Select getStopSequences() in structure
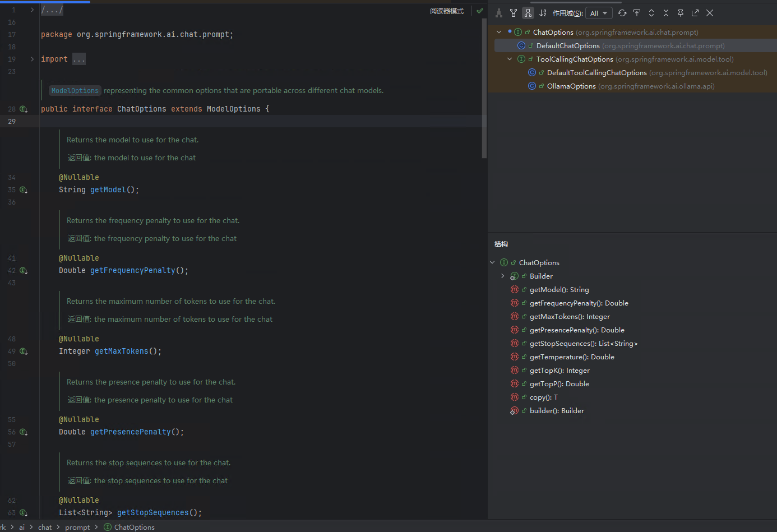 (584, 343)
